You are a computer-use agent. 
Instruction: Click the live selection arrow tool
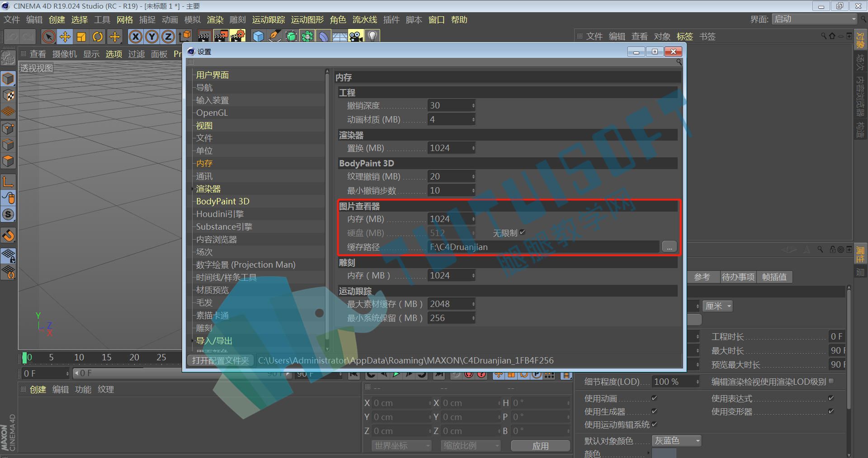[49, 37]
